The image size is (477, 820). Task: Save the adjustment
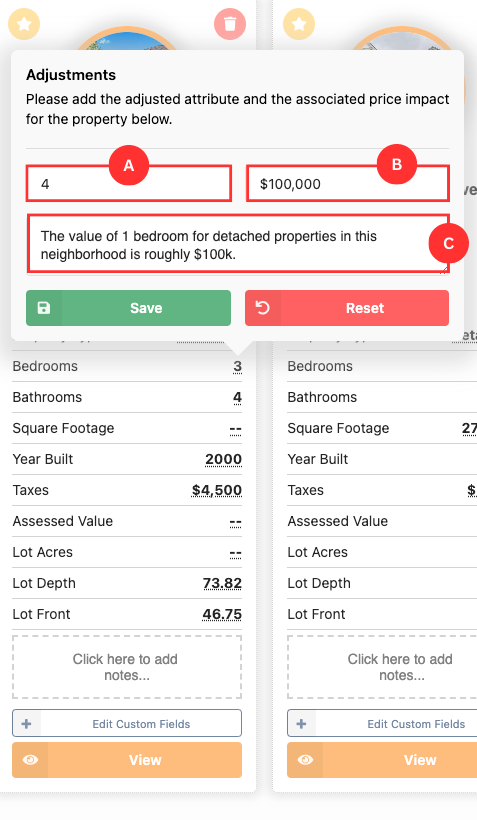click(x=129, y=308)
